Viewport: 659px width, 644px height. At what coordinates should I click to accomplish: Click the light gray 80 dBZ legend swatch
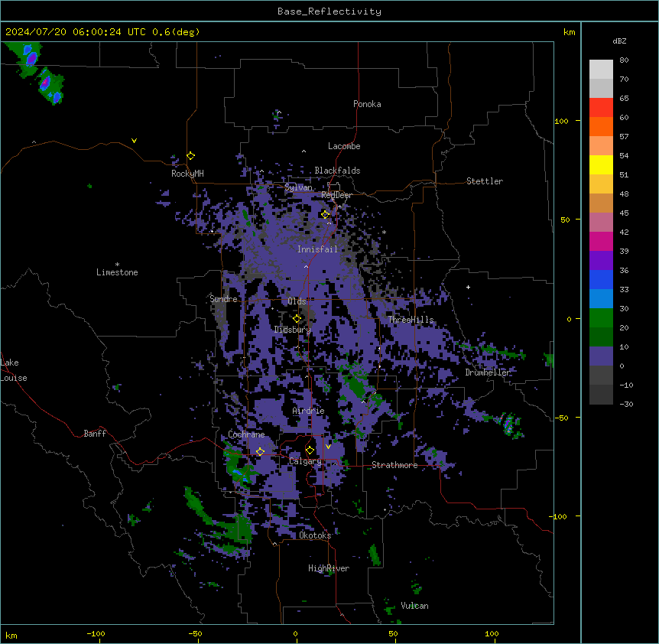601,69
